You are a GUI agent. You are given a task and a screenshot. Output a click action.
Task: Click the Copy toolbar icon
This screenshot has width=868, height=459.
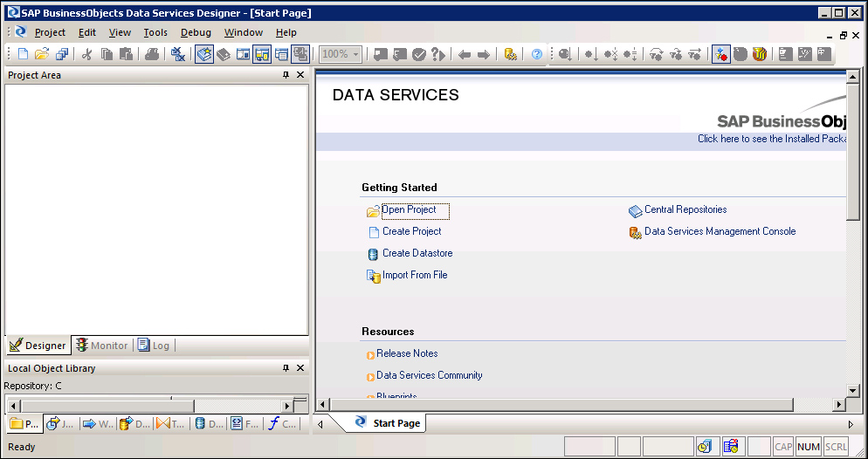[x=107, y=54]
